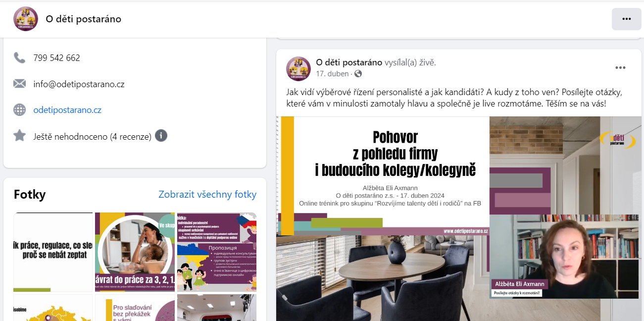Open the post's three-dot options menu
This screenshot has height=321, width=644.
tap(620, 68)
